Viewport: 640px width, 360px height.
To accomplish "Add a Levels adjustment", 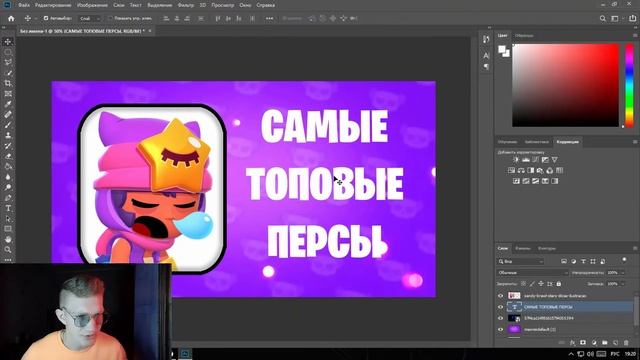I will [526, 160].
